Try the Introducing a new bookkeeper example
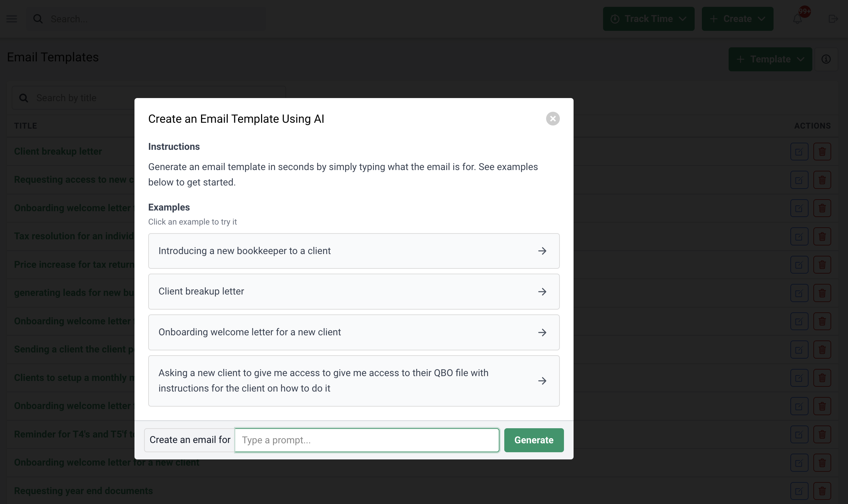Screen dimensions: 848x504 (354, 251)
